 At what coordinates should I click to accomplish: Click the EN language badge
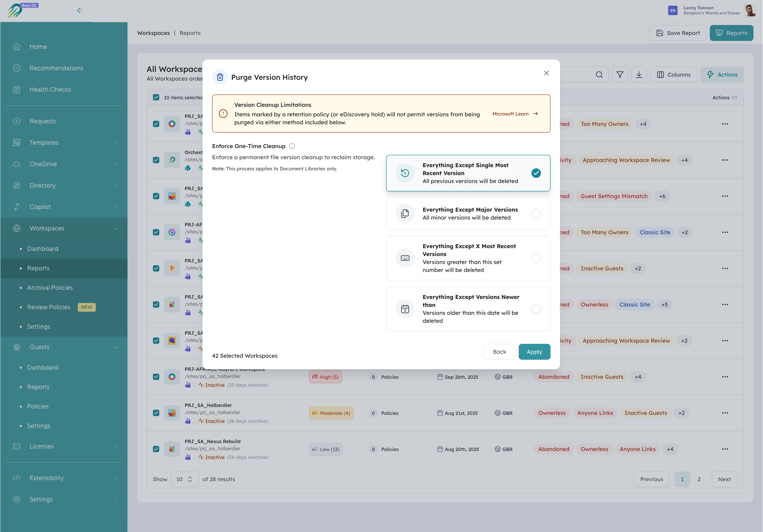click(x=673, y=10)
